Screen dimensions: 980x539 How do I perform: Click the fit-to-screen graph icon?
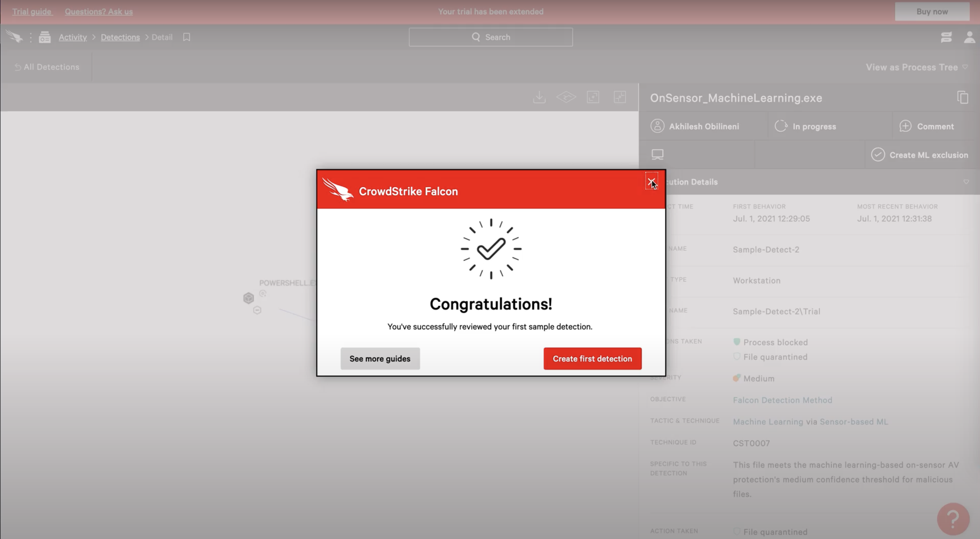(593, 97)
